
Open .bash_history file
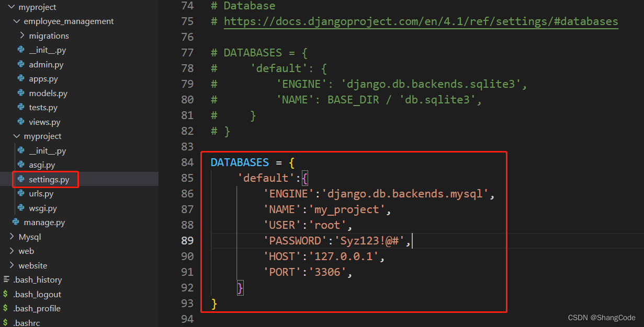pyautogui.click(x=37, y=279)
